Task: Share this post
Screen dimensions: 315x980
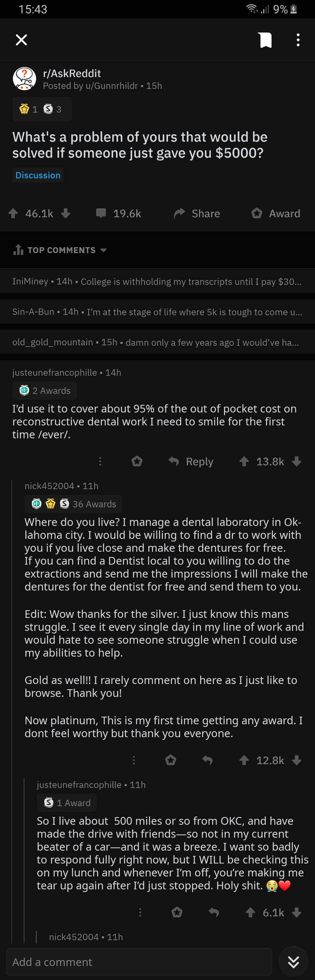Action: (x=197, y=213)
